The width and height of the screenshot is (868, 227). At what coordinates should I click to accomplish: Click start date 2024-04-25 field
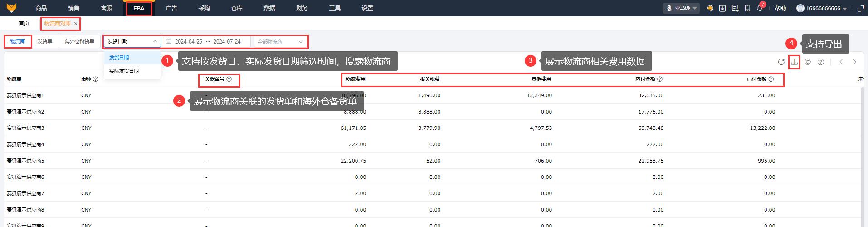[189, 41]
